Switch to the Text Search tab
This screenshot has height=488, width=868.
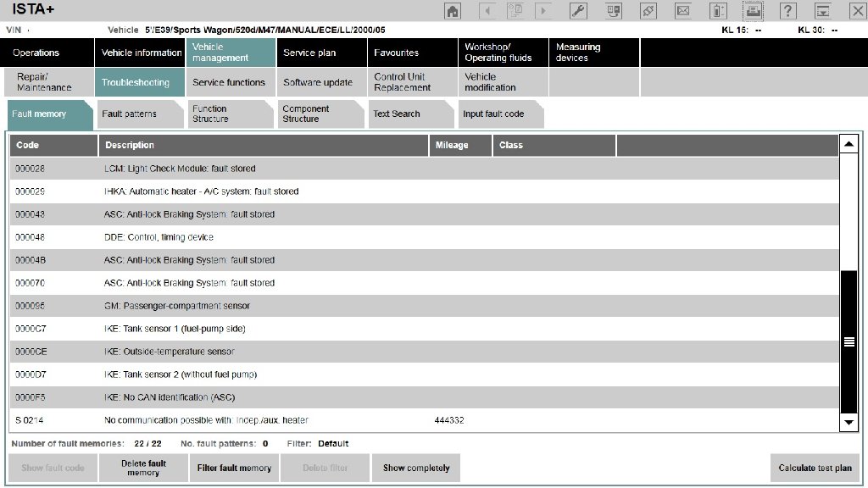pos(411,114)
